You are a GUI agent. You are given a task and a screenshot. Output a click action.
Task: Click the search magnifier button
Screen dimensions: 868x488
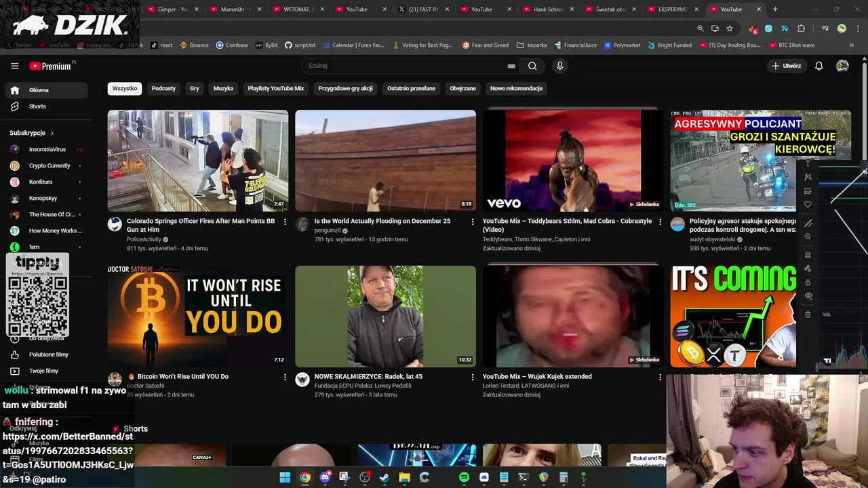(x=532, y=66)
